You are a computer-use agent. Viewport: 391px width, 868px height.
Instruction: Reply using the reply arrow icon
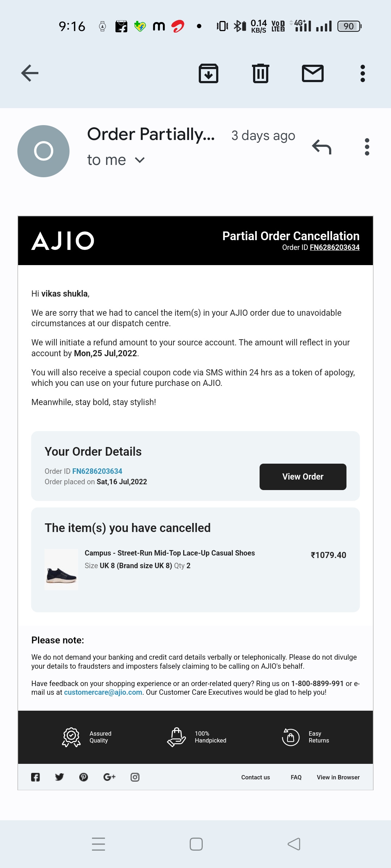pos(321,147)
